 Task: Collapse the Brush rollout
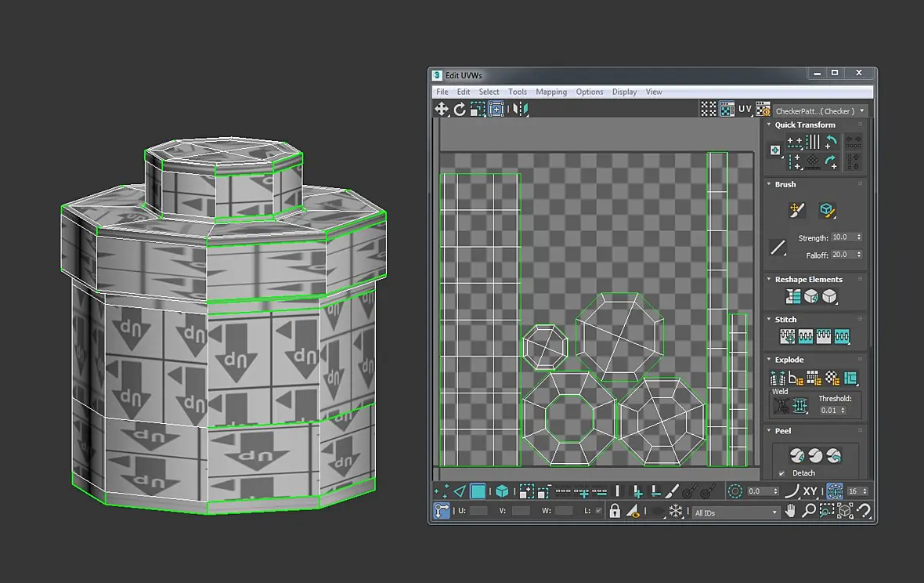pyautogui.click(x=768, y=184)
